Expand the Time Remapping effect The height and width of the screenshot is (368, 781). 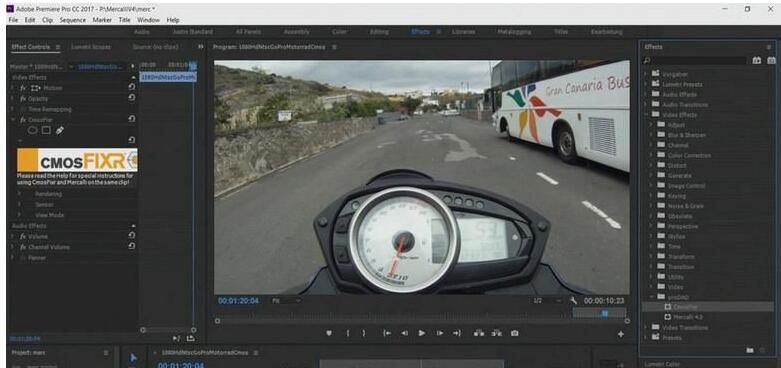coord(12,109)
